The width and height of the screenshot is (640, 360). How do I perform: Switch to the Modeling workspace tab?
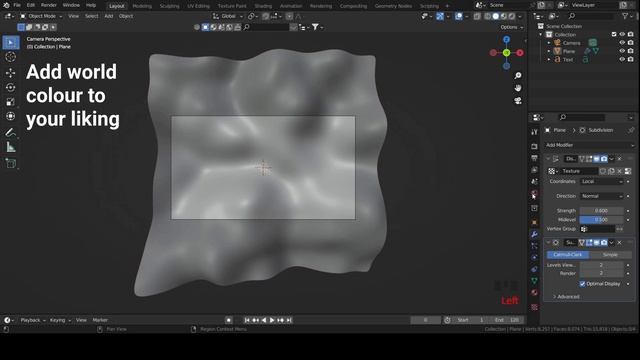(142, 6)
